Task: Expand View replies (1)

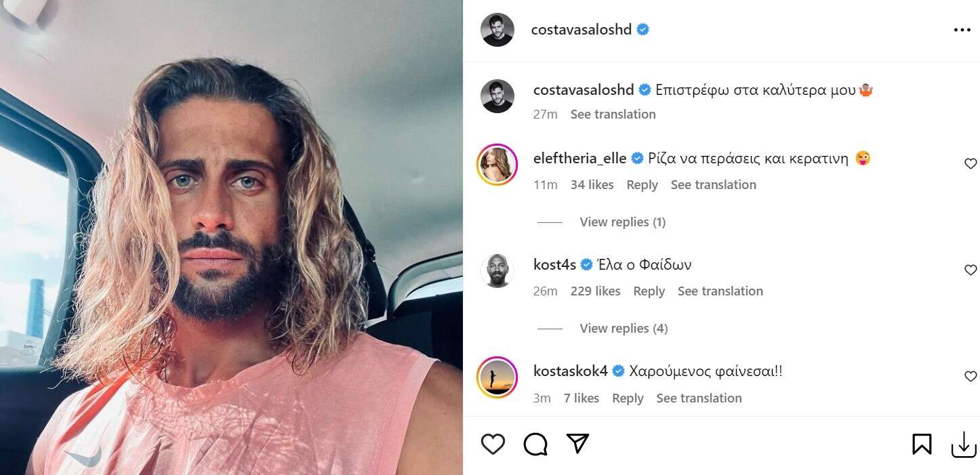Action: click(622, 222)
